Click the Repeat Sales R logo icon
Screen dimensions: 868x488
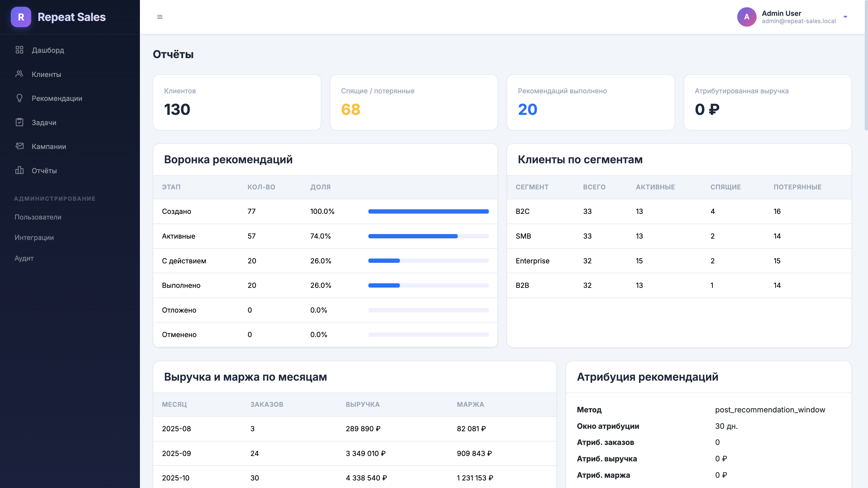21,17
